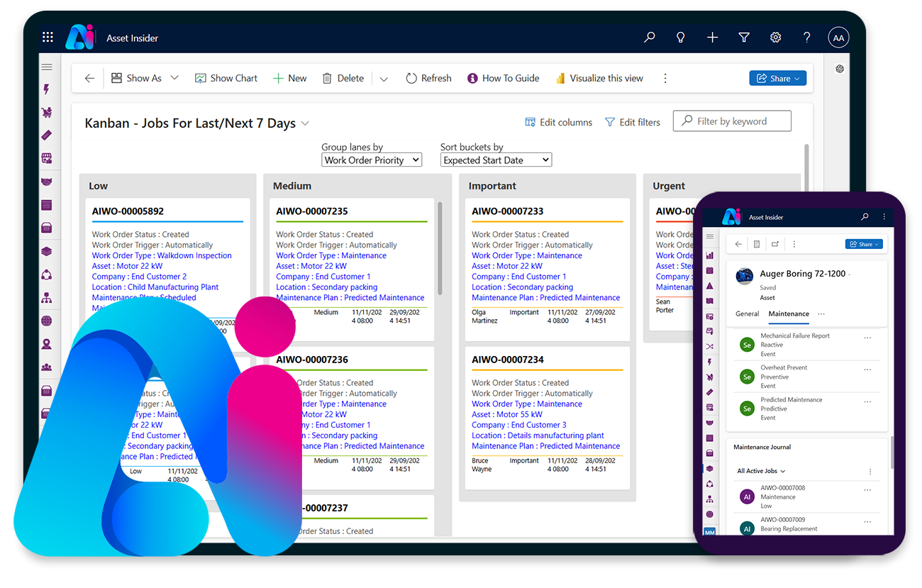Click the small gear beside Share button
The width and height of the screenshot is (922, 588).
tap(840, 69)
